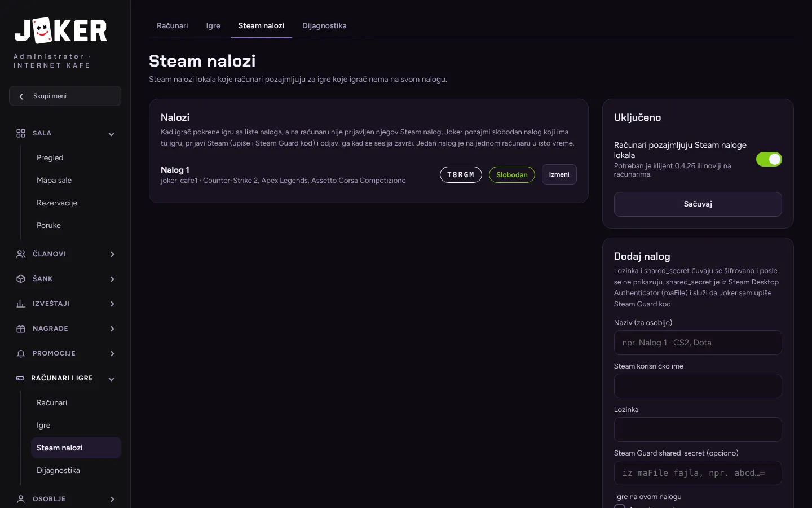Click the Igre na ovom nalogu label

pyautogui.click(x=648, y=497)
